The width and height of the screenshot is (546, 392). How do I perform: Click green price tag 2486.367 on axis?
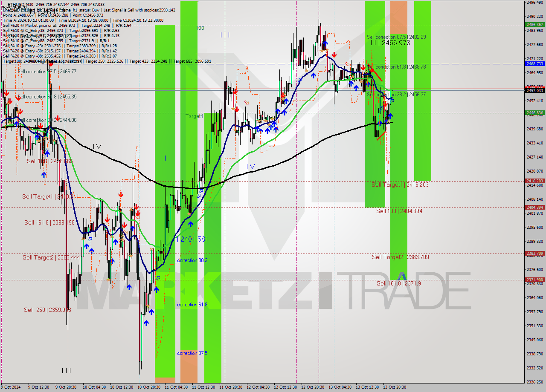[x=534, y=25]
